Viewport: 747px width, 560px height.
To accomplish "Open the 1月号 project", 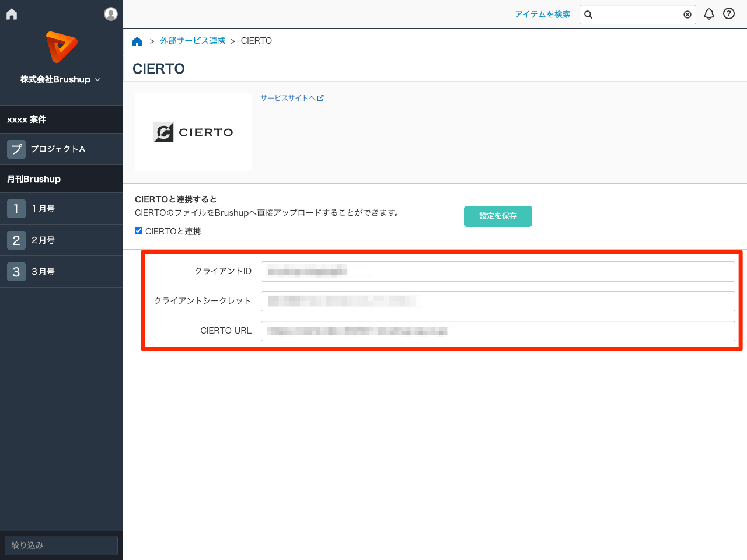I will [x=61, y=209].
